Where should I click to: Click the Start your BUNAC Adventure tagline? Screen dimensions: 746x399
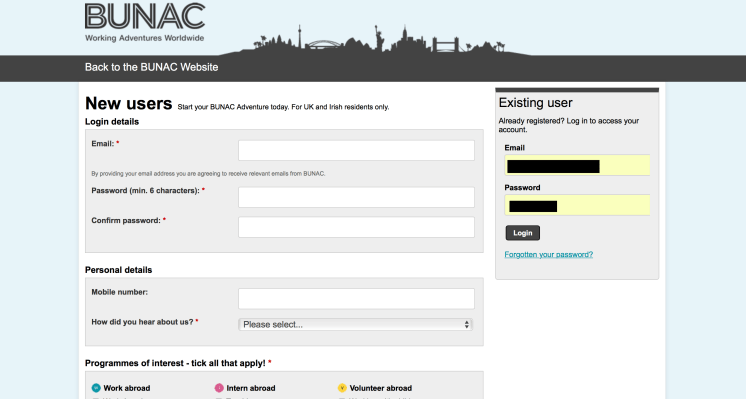(283, 107)
